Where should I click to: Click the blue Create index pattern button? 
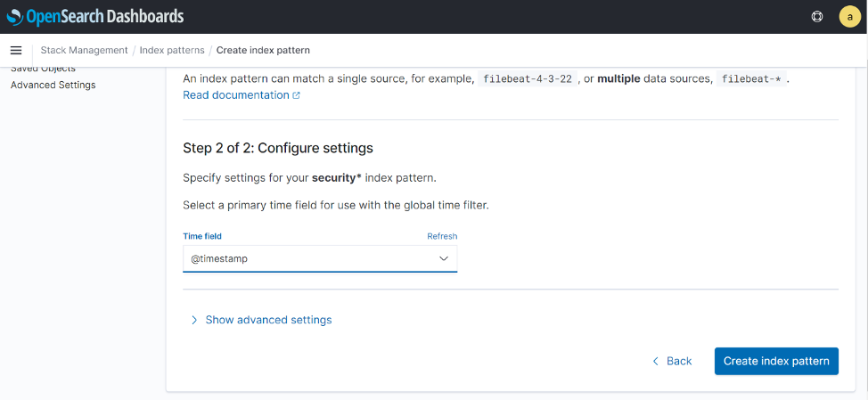tap(776, 362)
